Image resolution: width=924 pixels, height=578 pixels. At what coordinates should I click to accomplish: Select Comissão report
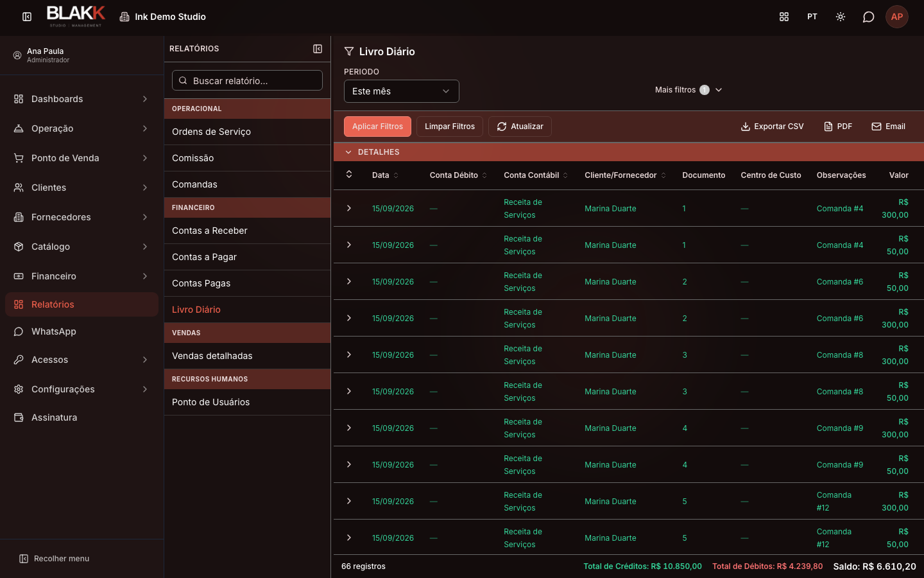pos(248,158)
